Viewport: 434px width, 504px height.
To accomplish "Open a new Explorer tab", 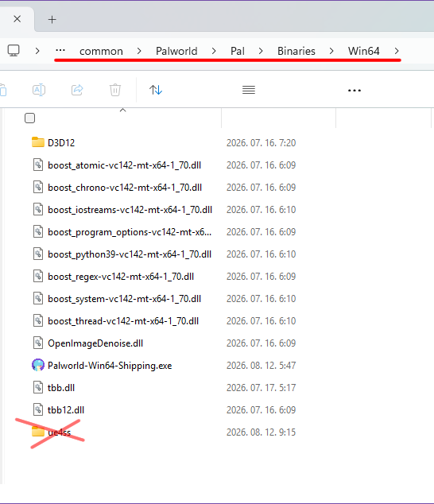I will tap(52, 20).
